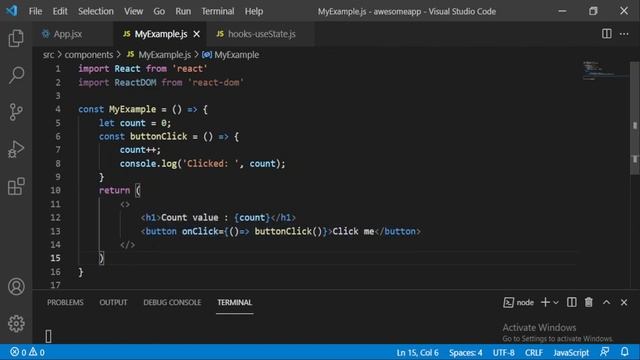Go to line via Ln 15, Col 6

coord(417,352)
